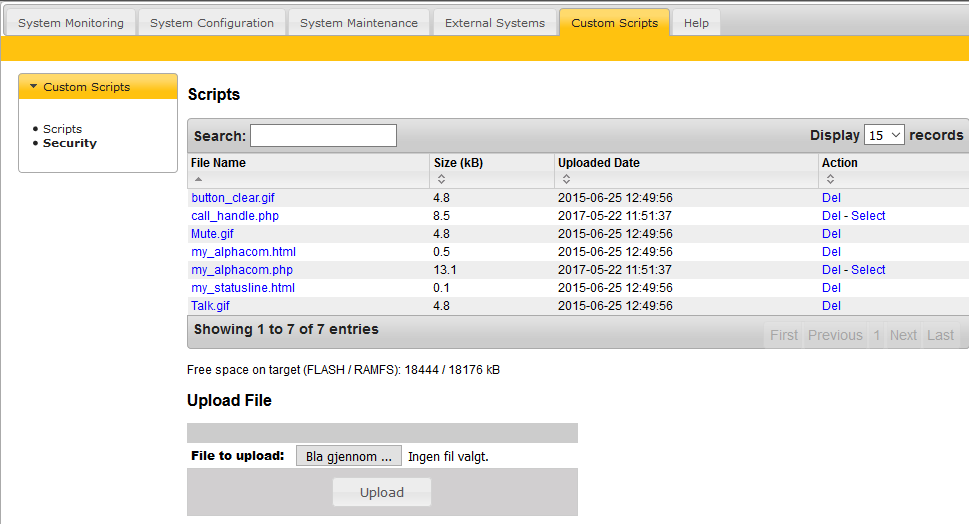Select the my_alphacom.php script

click(868, 270)
